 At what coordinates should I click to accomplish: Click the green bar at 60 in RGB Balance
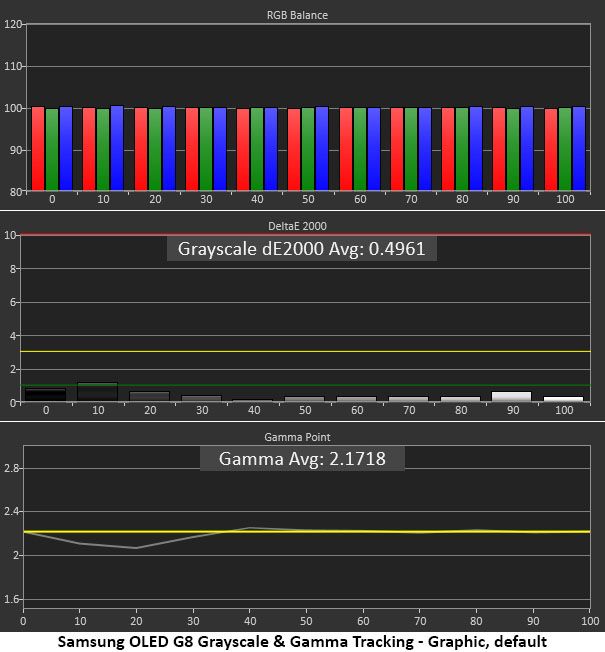[x=360, y=149]
